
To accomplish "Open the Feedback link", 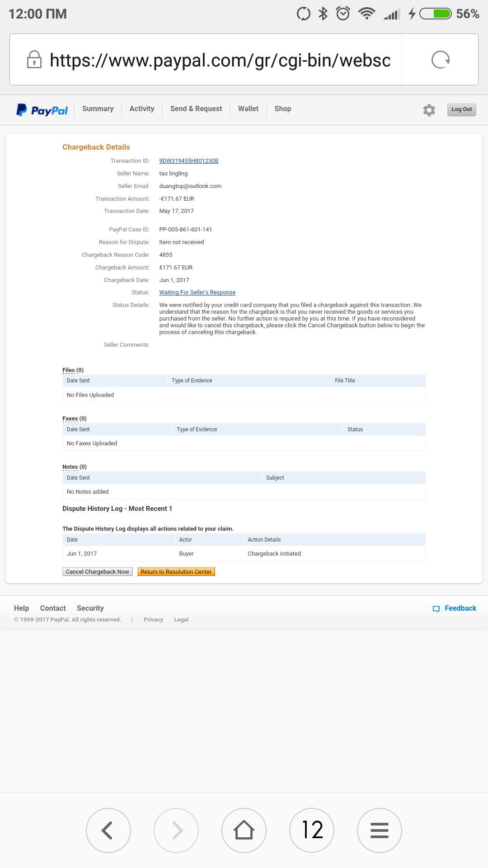I will pyautogui.click(x=455, y=609).
